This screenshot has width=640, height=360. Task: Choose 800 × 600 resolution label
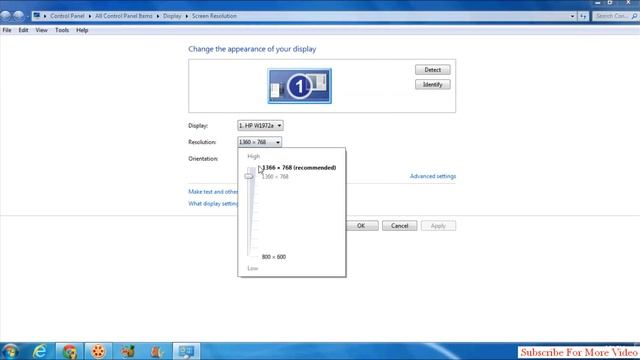pos(273,257)
